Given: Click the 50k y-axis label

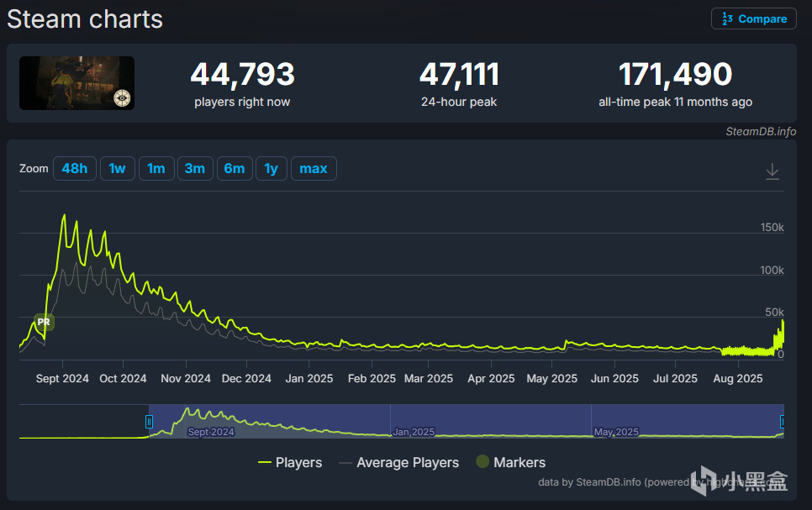Looking at the screenshot, I should pyautogui.click(x=775, y=313).
